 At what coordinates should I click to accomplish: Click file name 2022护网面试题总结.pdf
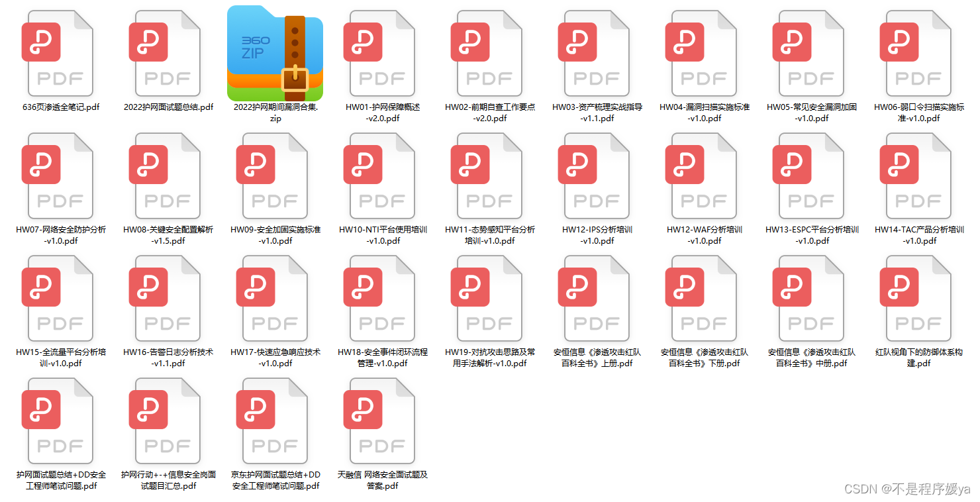168,107
